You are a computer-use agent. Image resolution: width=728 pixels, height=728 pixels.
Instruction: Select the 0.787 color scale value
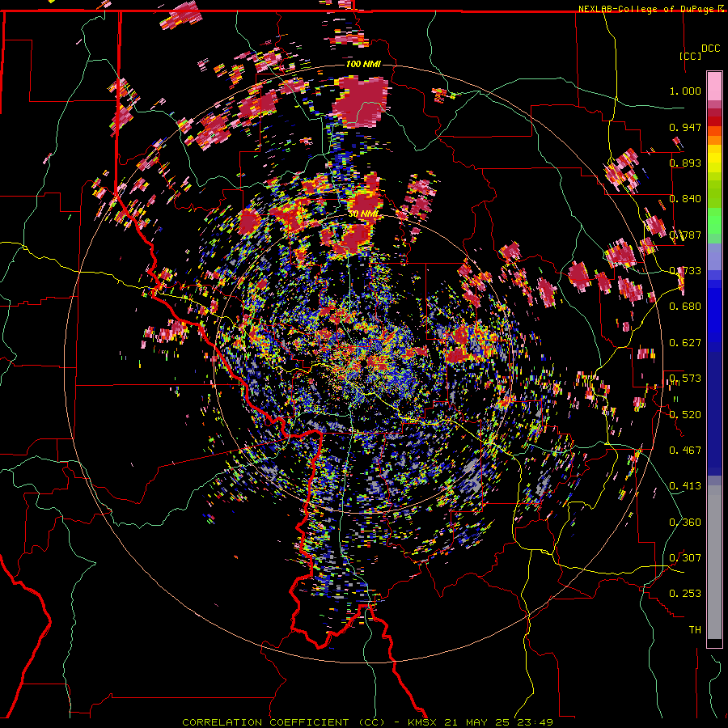click(x=685, y=235)
